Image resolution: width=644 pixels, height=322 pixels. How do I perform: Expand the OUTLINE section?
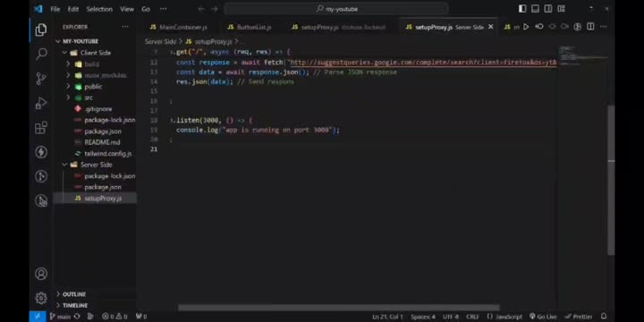[x=74, y=294]
